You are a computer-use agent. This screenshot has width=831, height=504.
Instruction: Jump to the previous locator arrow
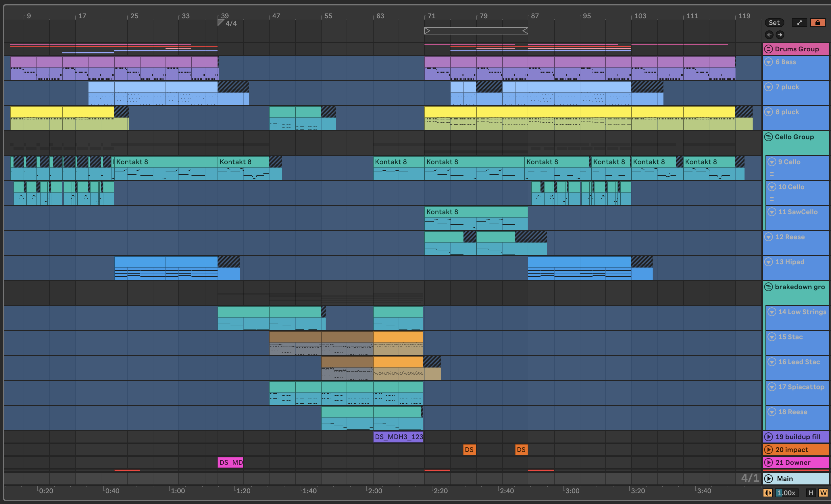769,35
